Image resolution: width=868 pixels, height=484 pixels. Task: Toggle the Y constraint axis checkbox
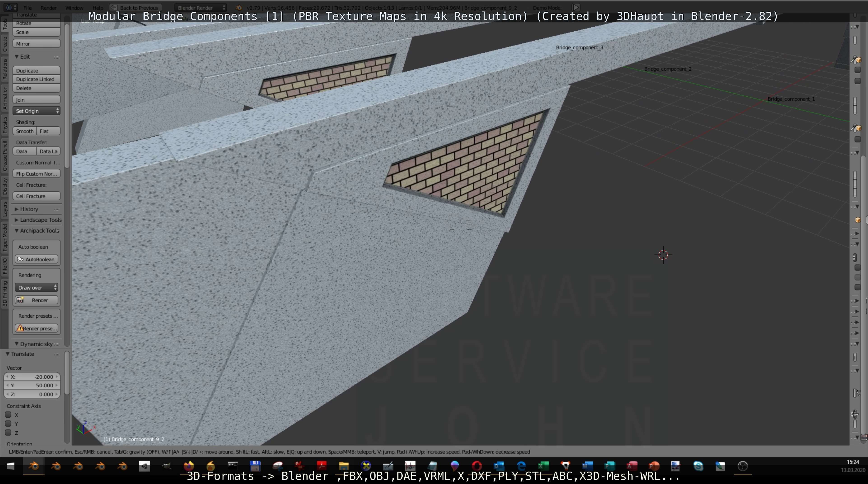pos(8,424)
